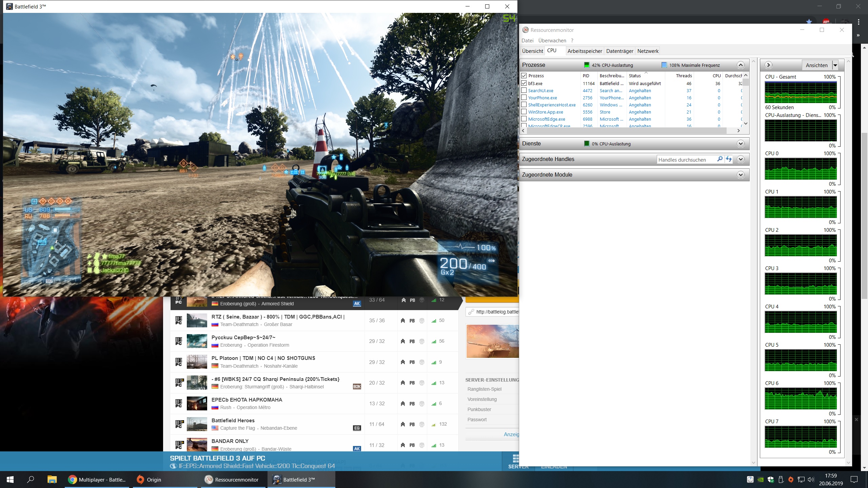Open the Überwachen menu

(552, 41)
